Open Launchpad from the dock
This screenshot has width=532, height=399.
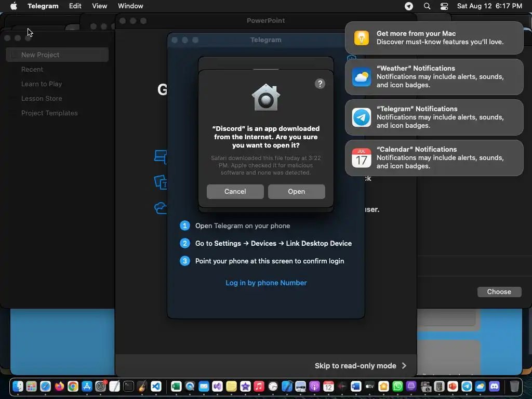(31, 386)
